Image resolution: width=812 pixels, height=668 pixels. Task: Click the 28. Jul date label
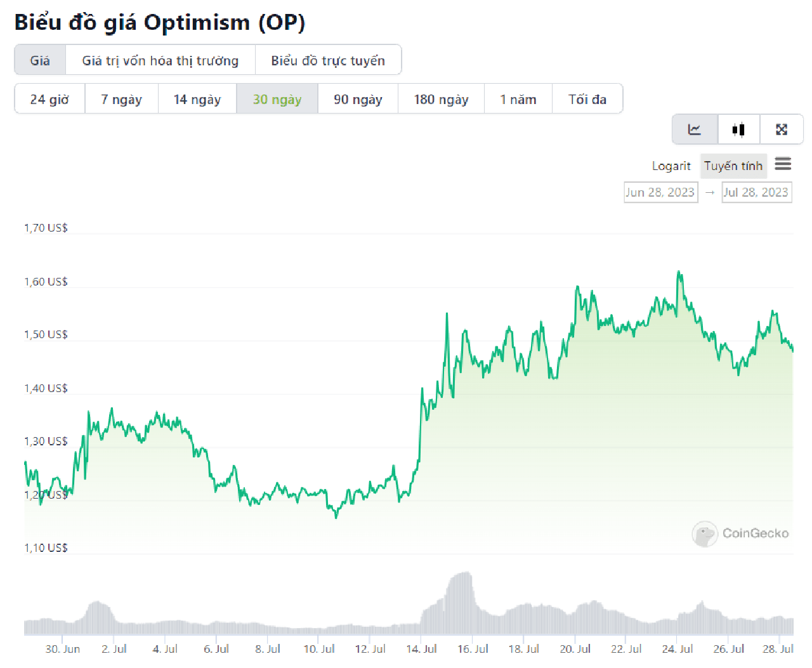778,649
